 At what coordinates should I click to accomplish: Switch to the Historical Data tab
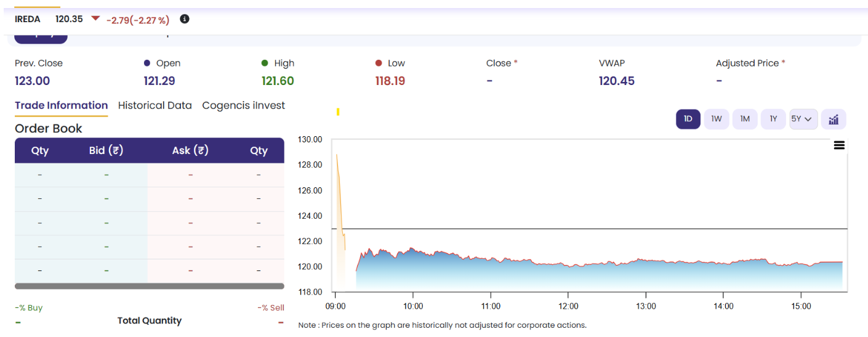coord(155,105)
